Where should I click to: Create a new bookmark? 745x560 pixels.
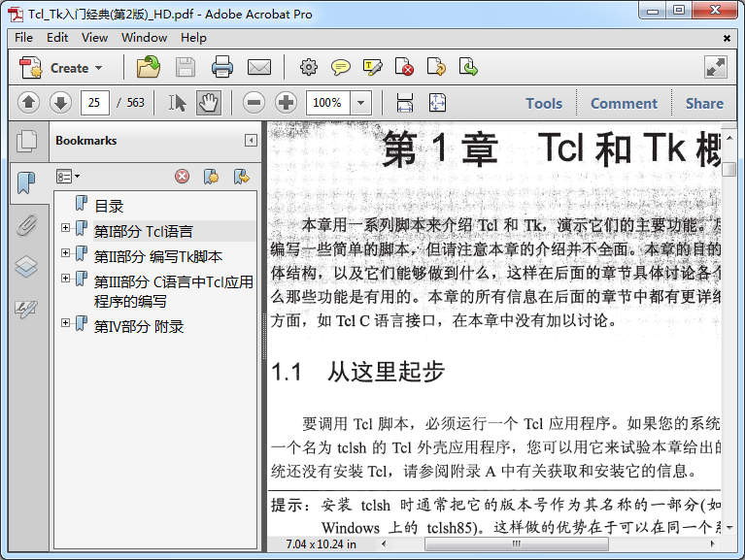coord(212,177)
